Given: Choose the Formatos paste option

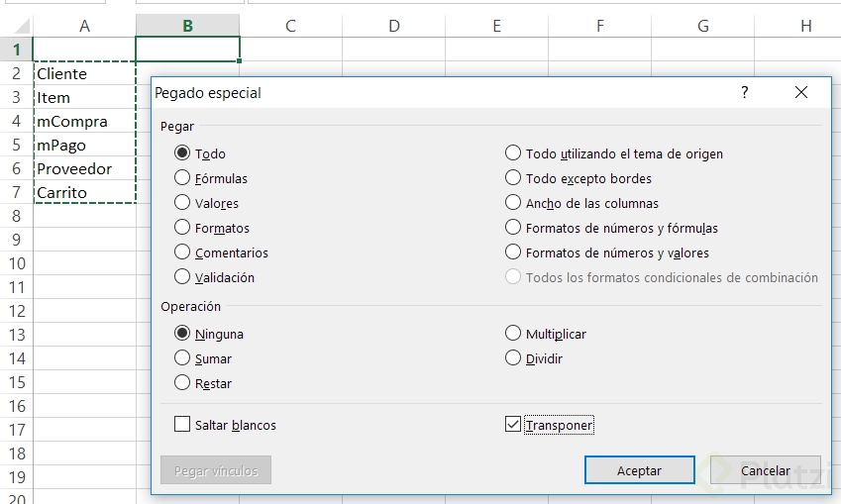Looking at the screenshot, I should 182,228.
